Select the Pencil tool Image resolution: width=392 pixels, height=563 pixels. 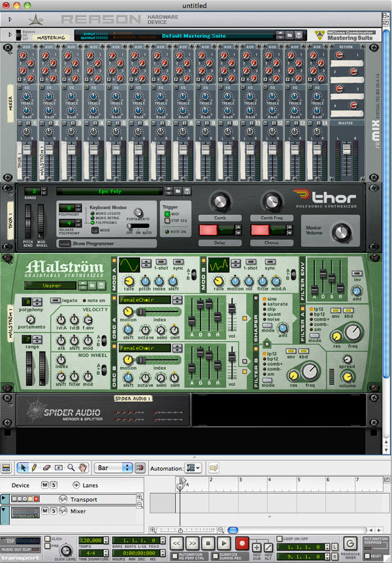coord(35,468)
